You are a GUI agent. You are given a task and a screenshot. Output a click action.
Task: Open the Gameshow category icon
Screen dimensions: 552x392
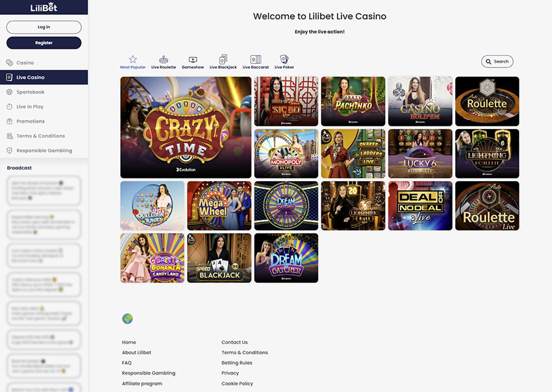(193, 59)
